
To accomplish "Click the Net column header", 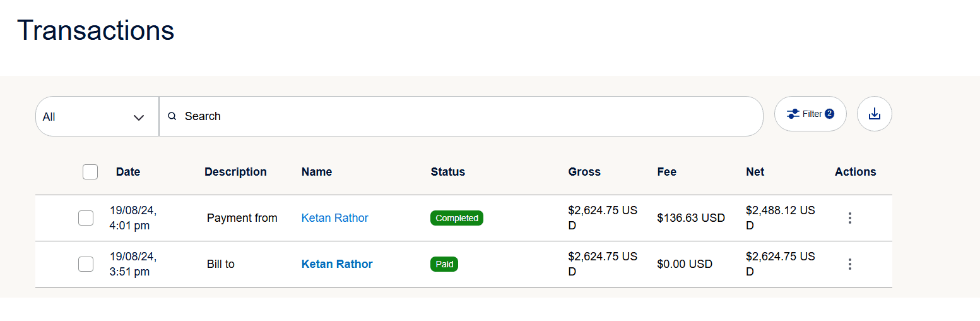I will (x=755, y=172).
